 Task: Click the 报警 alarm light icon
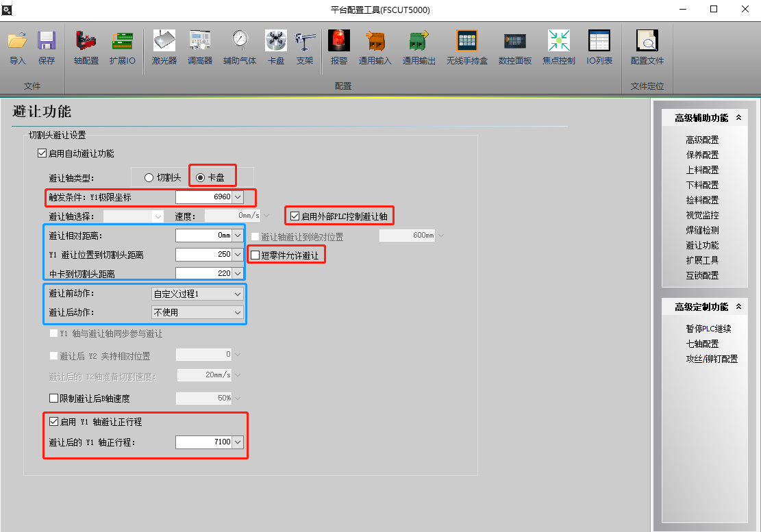tap(339, 42)
